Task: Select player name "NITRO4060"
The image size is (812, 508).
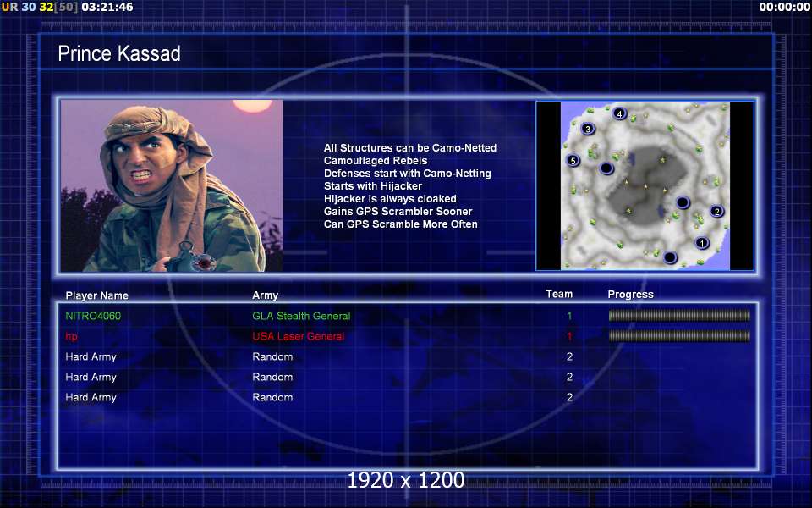Action: (x=93, y=316)
